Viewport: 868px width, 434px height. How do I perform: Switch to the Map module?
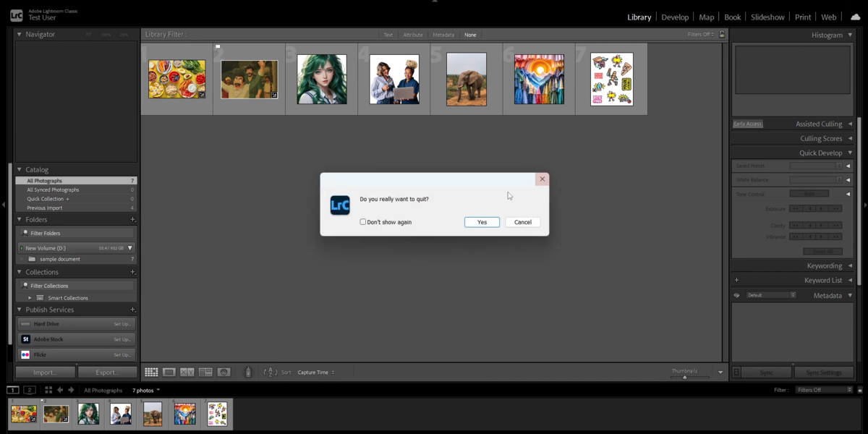click(707, 17)
